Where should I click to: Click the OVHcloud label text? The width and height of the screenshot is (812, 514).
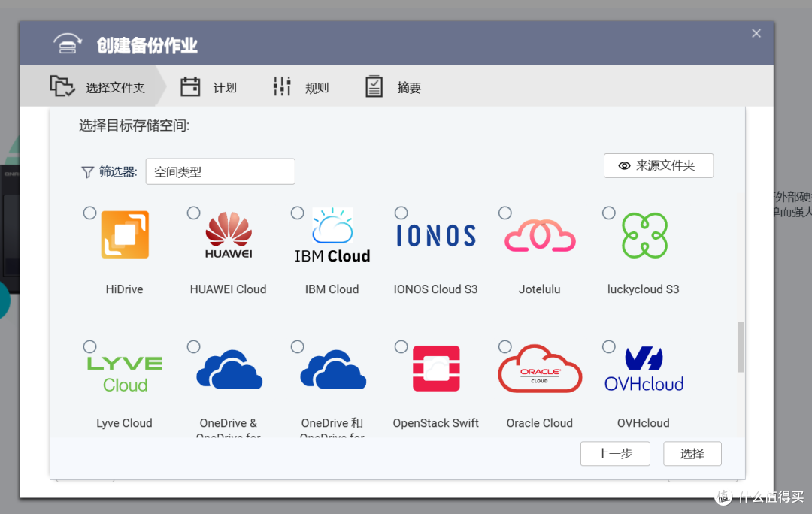point(643,423)
